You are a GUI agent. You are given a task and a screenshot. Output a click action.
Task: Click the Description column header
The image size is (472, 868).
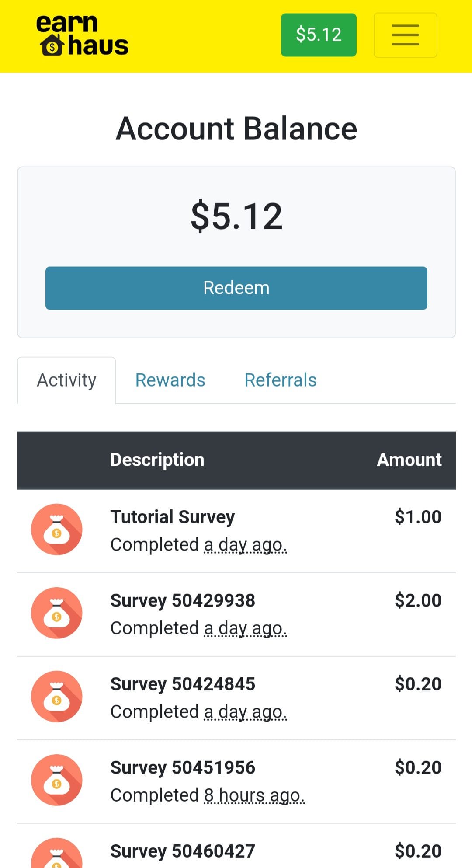coord(157,460)
